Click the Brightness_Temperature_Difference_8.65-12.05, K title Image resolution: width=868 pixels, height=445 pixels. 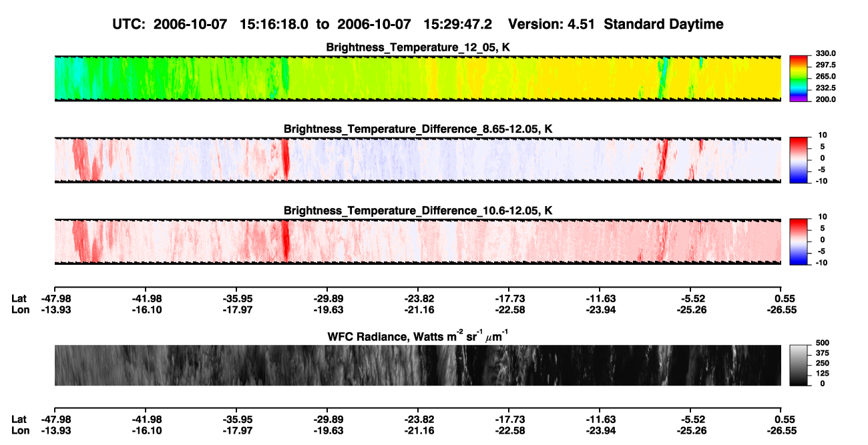pos(418,129)
